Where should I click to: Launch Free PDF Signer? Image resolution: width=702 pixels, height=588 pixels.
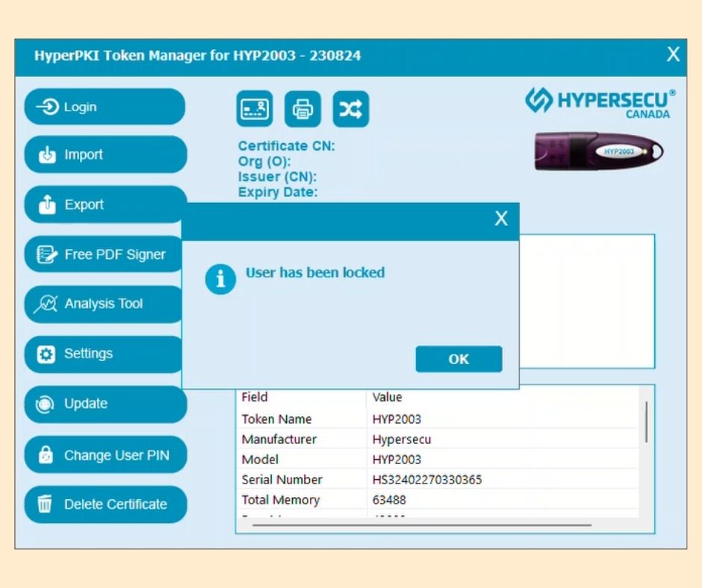pos(103,254)
